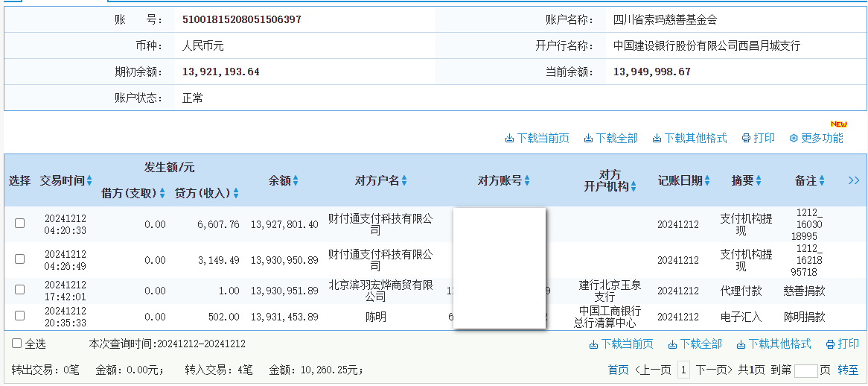The height and width of the screenshot is (386, 868).
Task: Select the 04:20:33 transaction row checkbox
Action: 20,223
